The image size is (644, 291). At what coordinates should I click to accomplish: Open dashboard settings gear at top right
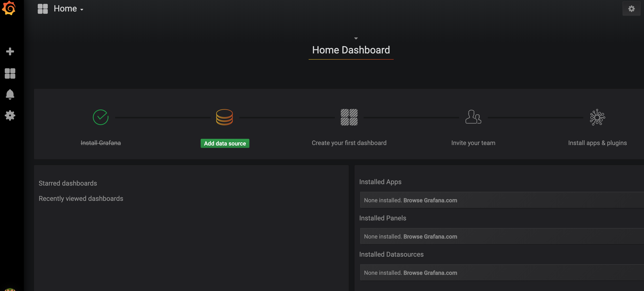(631, 9)
